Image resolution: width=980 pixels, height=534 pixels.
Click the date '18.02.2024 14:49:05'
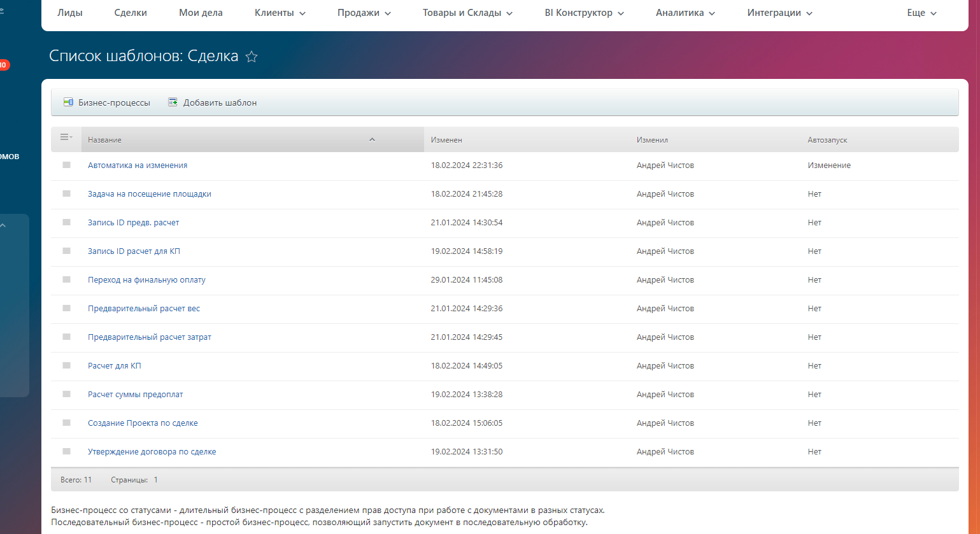[x=467, y=365]
